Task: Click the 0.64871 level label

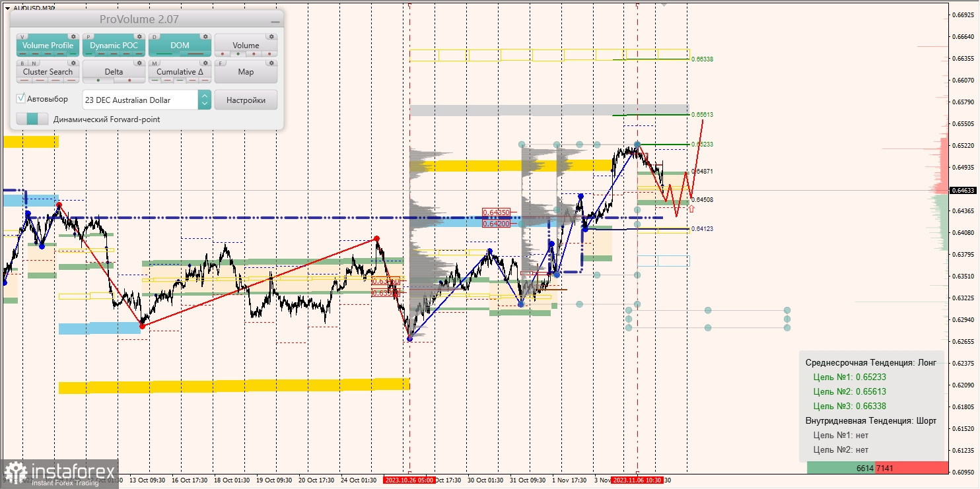Action: click(702, 171)
